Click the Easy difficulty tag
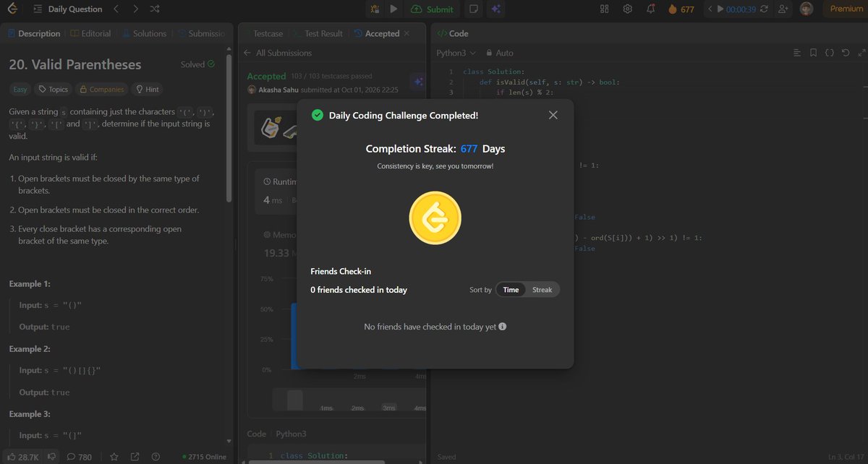The width and height of the screenshot is (868, 464). click(x=20, y=90)
